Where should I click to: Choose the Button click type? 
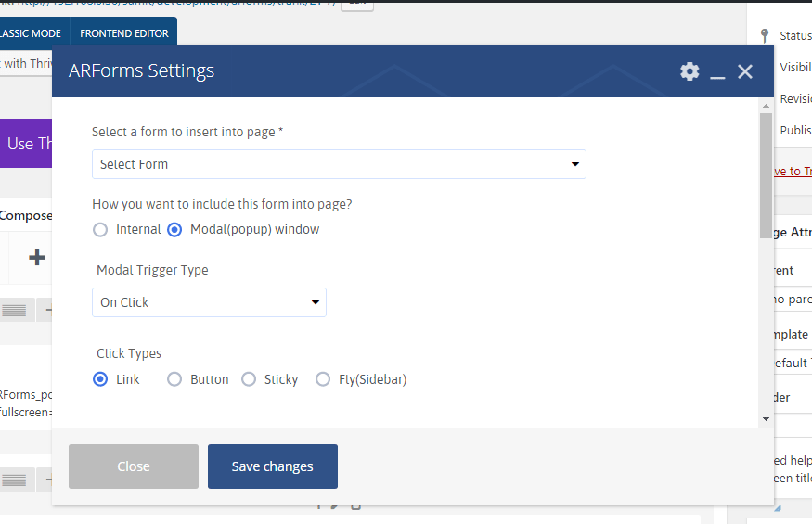tap(174, 379)
